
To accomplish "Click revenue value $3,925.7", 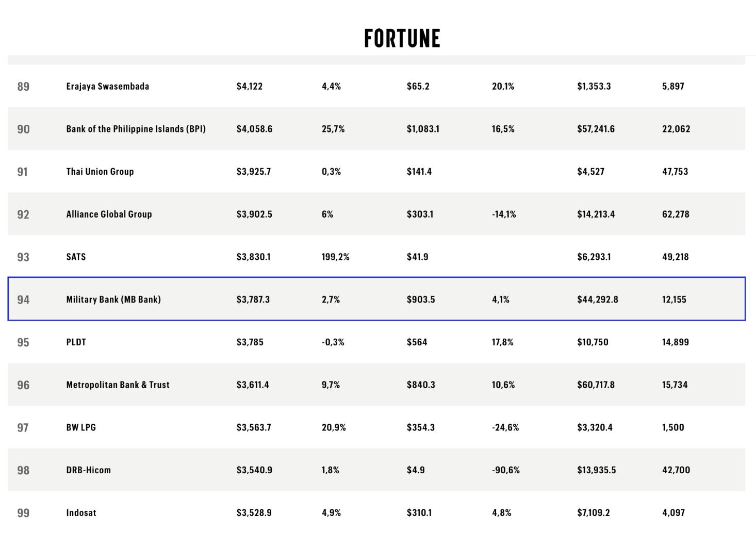I will [x=254, y=172].
